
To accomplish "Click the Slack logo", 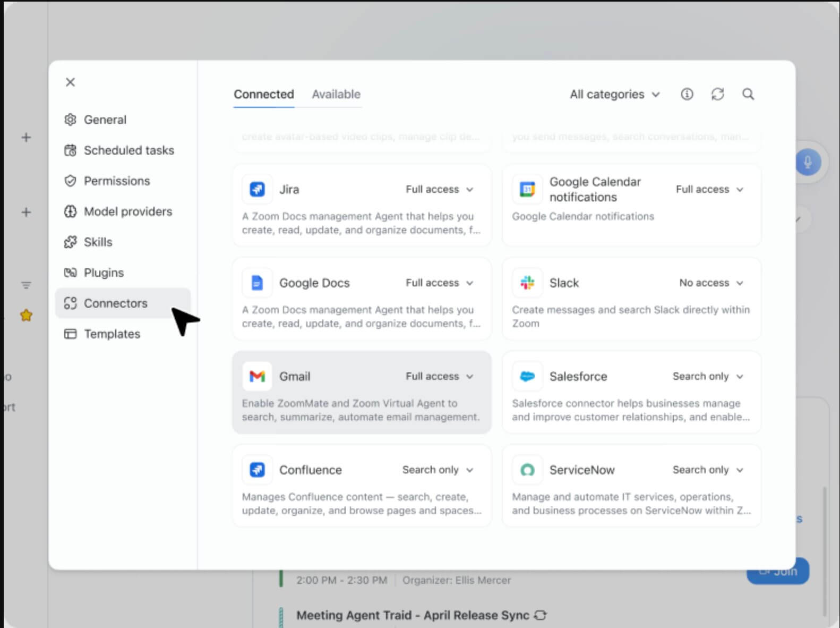I will (x=527, y=283).
